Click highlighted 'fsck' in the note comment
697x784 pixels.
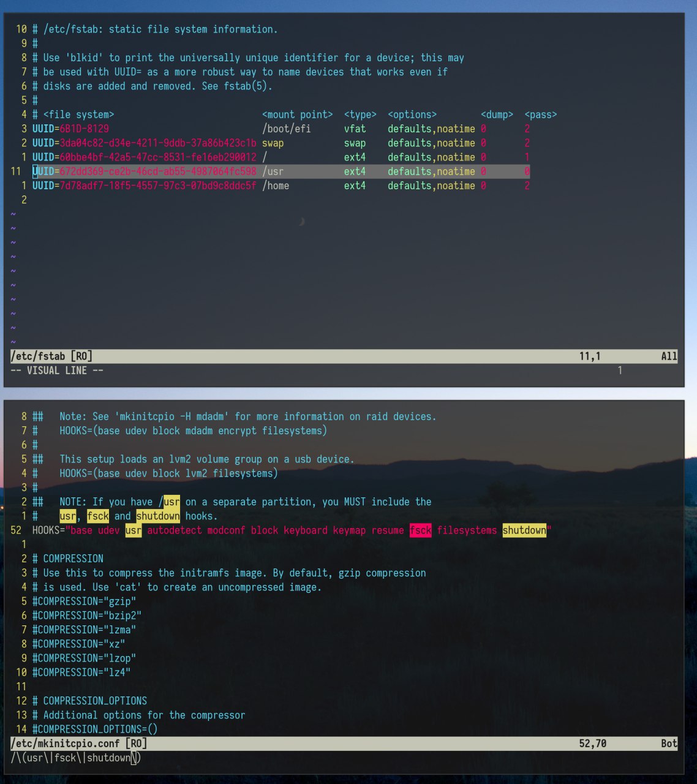[98, 516]
